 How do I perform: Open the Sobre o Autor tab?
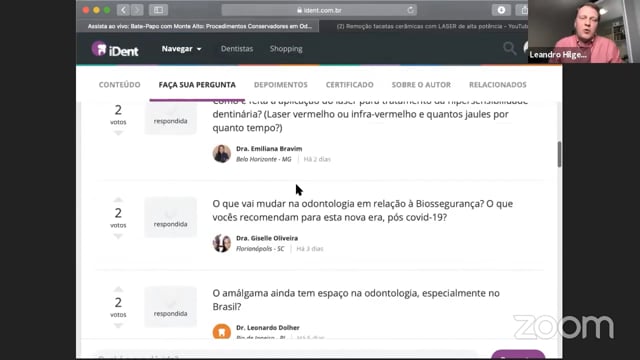click(421, 85)
